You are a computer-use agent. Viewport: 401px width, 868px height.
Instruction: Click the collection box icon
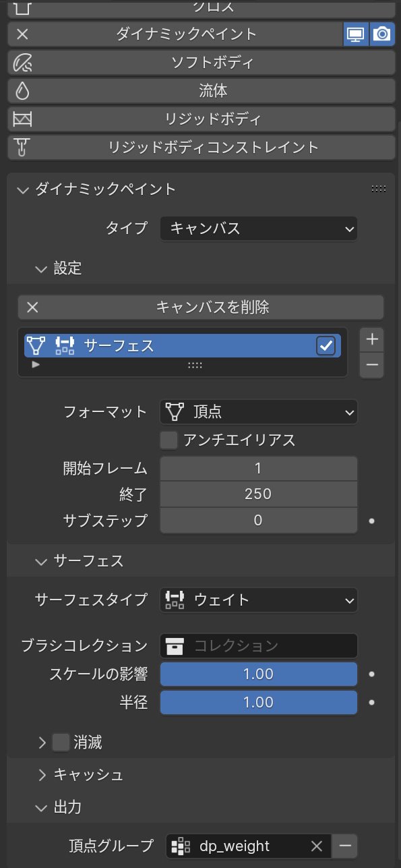pos(175,645)
